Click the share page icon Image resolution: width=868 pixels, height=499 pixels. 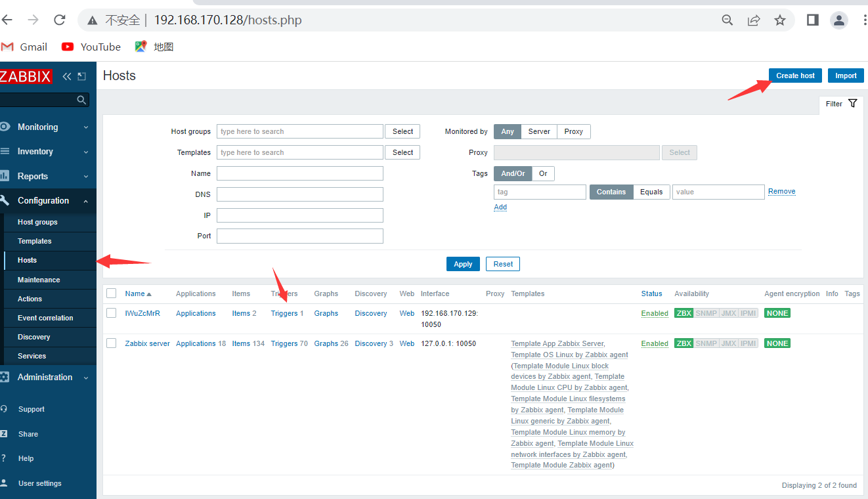754,20
